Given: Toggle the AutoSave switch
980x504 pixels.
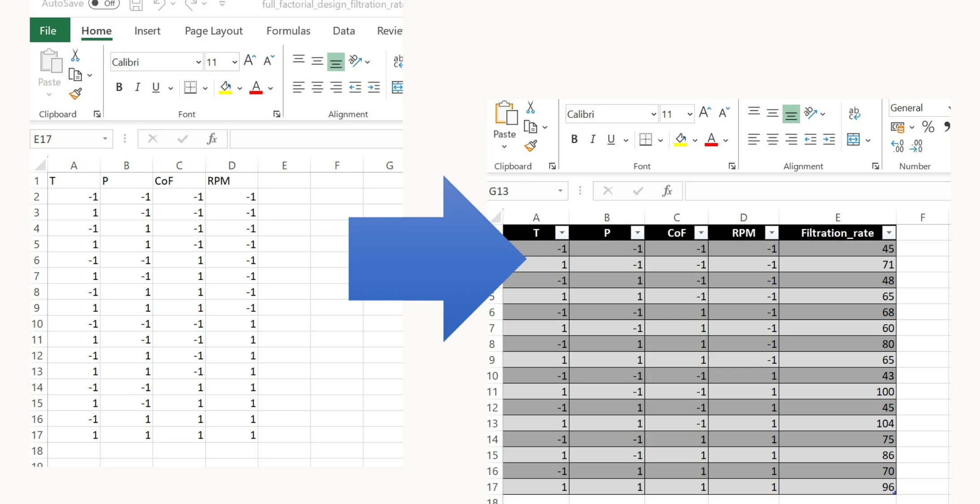Looking at the screenshot, I should point(104,4).
